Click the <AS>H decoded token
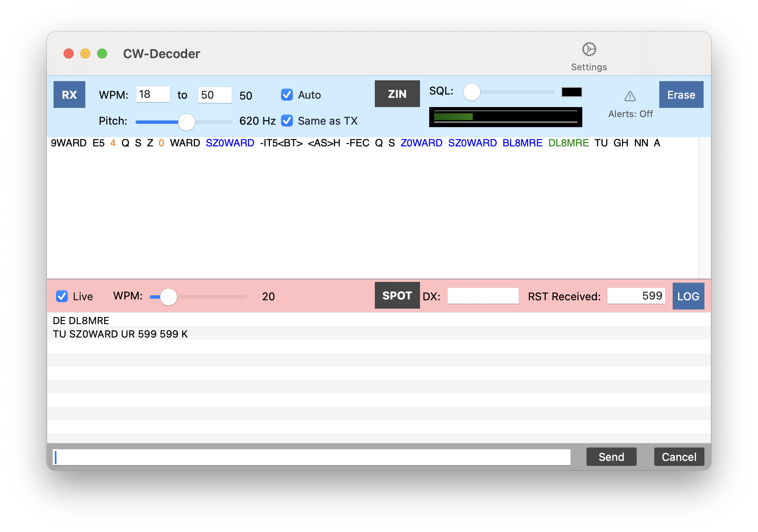Viewport: 758px width, 532px height. 324,143
